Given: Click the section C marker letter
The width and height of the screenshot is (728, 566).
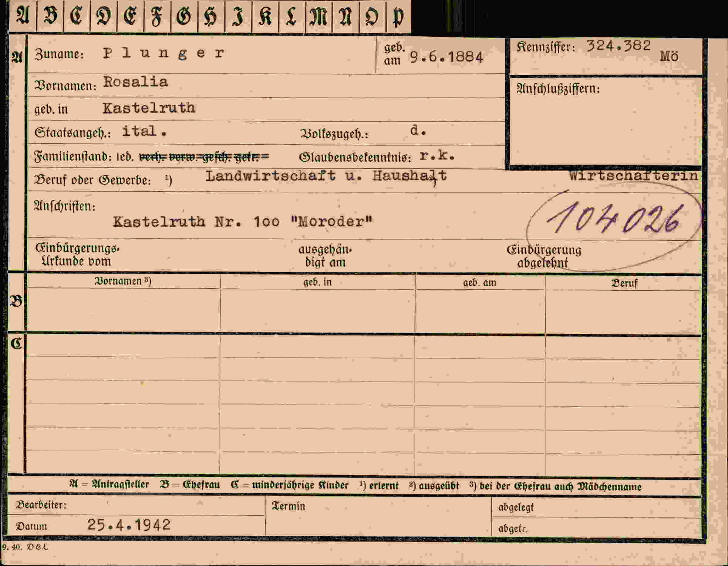Looking at the screenshot, I should point(16,343).
